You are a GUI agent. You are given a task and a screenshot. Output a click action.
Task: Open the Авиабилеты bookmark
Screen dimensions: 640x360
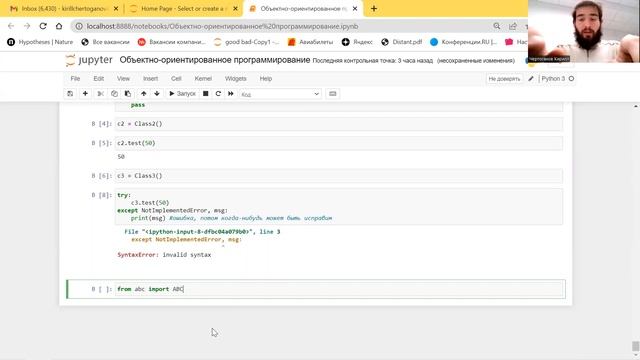[311, 42]
